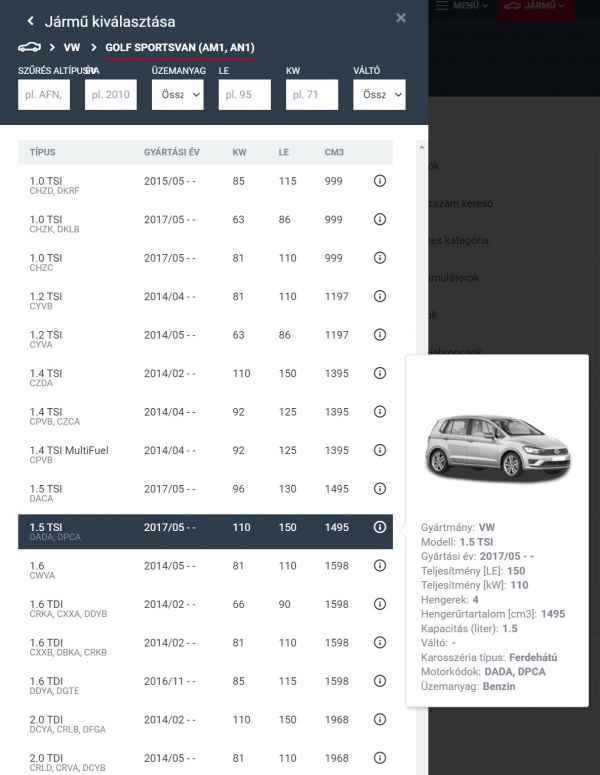
Task: Open the Jármű dropdown button
Action: click(536, 8)
